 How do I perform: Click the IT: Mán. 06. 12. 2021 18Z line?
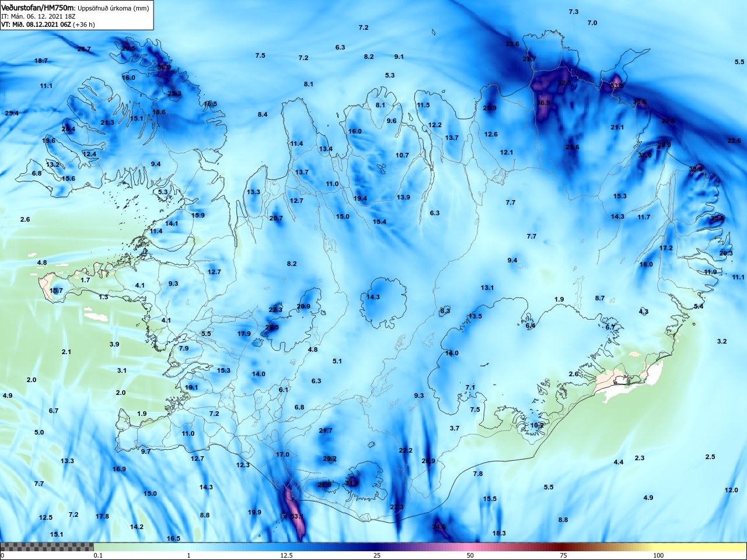(x=37, y=16)
